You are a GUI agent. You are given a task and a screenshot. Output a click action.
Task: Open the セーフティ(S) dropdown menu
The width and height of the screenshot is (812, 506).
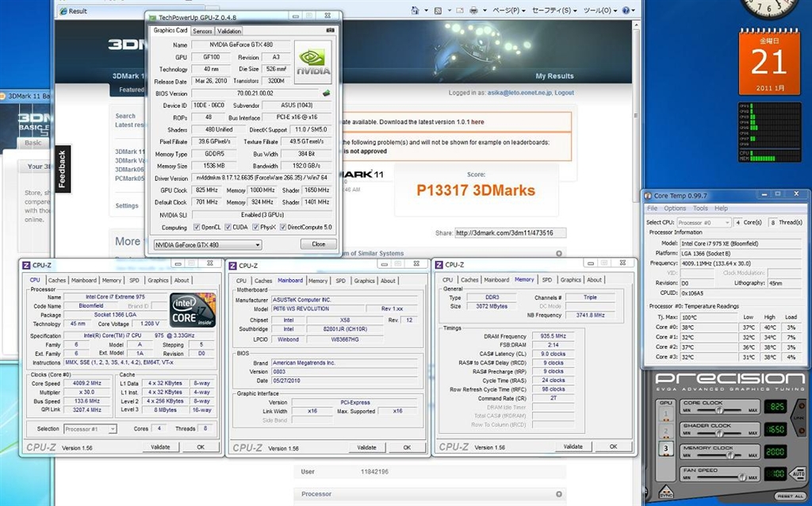[554, 10]
